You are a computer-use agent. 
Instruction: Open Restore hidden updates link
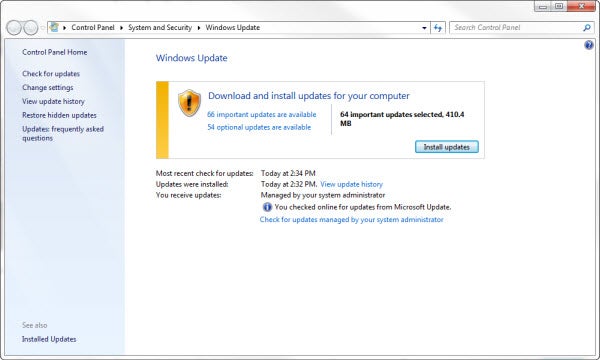tap(59, 115)
